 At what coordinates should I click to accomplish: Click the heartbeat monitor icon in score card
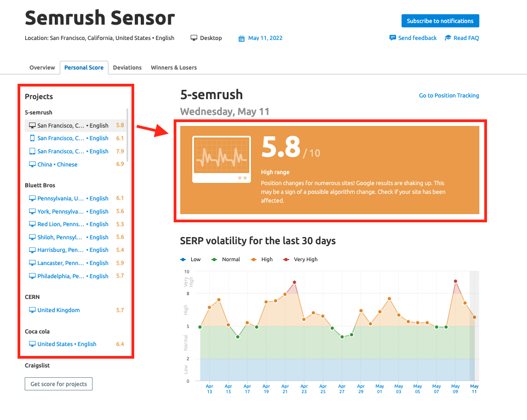click(x=222, y=159)
